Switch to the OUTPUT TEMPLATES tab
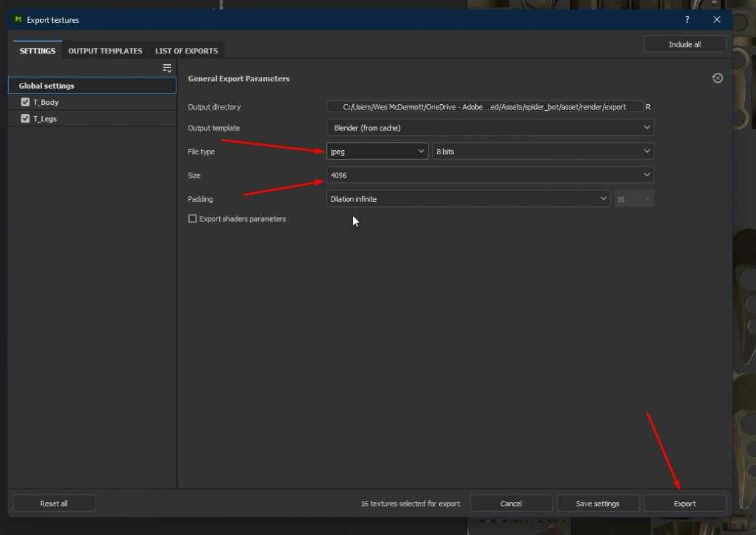Screen dimensions: 756x535 105,51
